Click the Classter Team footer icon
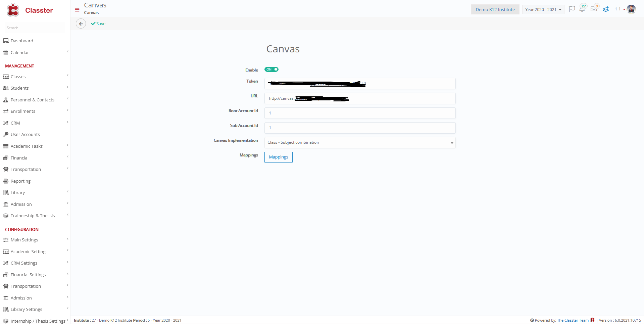Screen dimensions: 644x324 [x=592, y=320]
